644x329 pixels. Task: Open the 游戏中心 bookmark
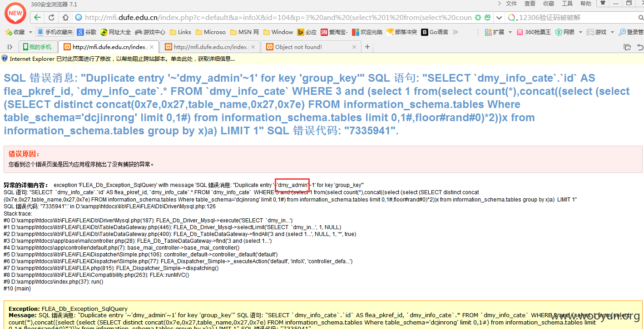150,32
